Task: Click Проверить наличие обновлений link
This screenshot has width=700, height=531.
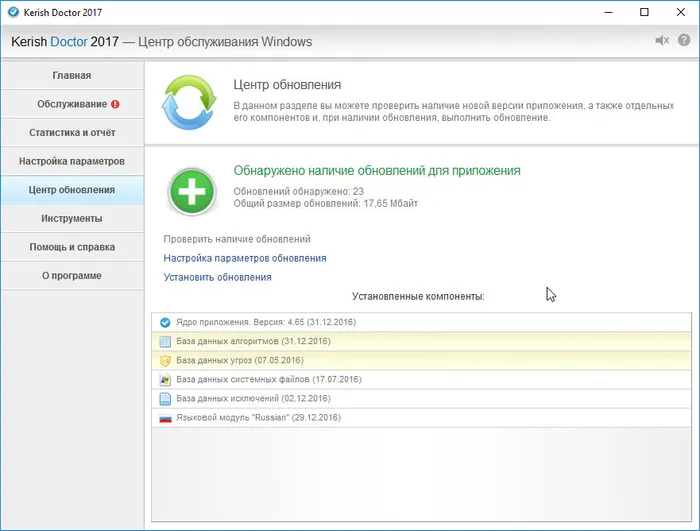Action: tap(237, 239)
